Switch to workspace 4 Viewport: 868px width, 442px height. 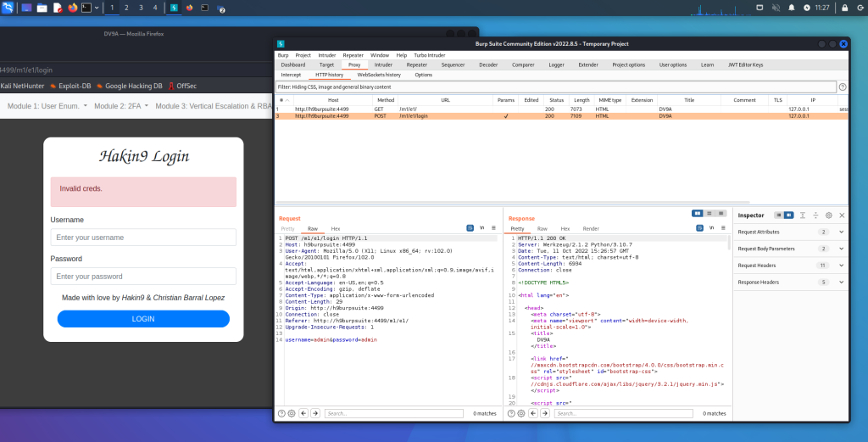pyautogui.click(x=155, y=8)
